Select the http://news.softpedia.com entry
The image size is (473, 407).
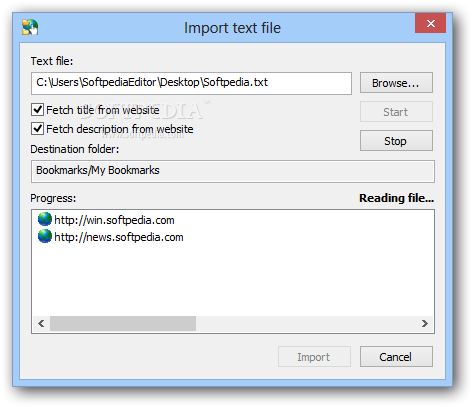(x=119, y=237)
